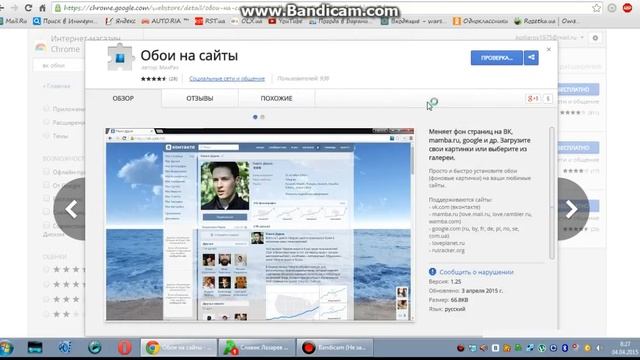Click the Bluetooth tray icon
The width and height of the screenshot is (640, 360).
pyautogui.click(x=565, y=348)
